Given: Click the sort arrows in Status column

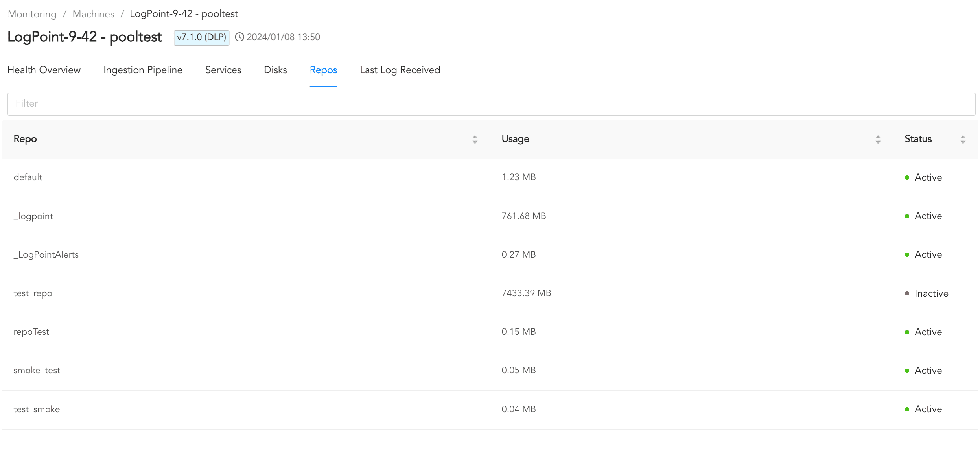Looking at the screenshot, I should click(x=963, y=139).
